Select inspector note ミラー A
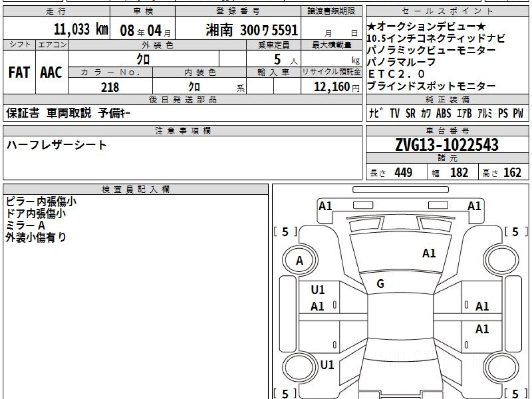Screen dimensions: 532x399 tap(26, 225)
